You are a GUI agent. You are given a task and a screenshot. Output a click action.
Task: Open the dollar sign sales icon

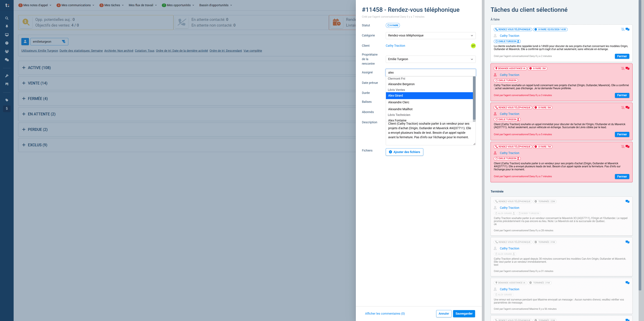(7, 108)
